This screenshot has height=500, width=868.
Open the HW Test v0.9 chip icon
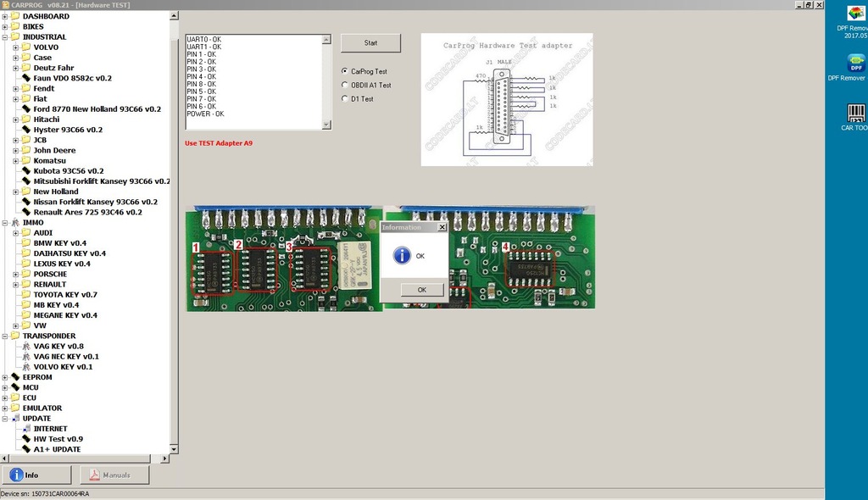26,439
